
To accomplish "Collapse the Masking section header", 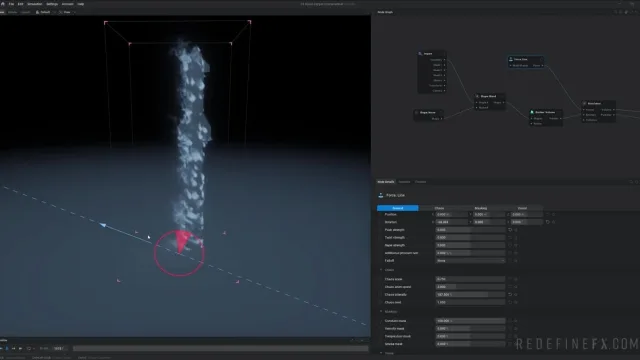I will pos(389,311).
